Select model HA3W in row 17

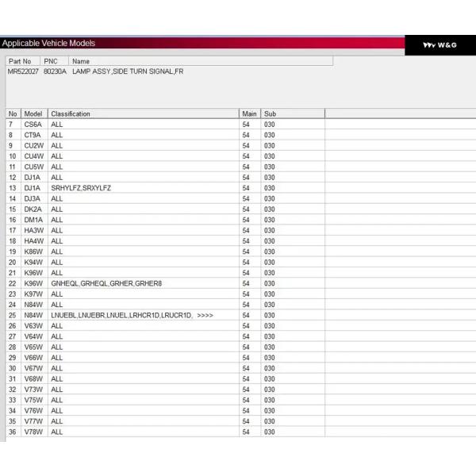click(34, 231)
